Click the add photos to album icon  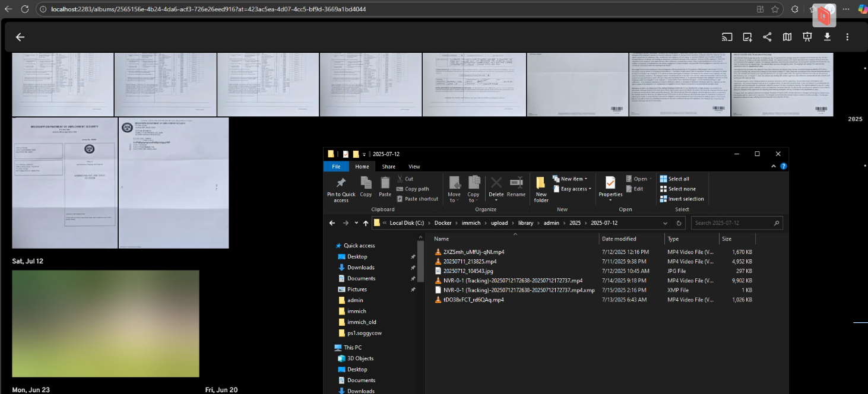click(747, 37)
